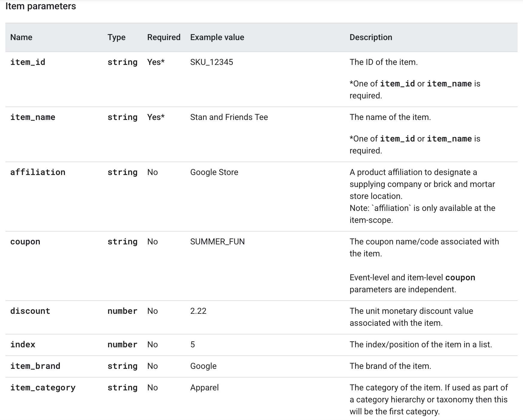Click the 'Google Store' example value
523x420 pixels.
click(x=214, y=172)
